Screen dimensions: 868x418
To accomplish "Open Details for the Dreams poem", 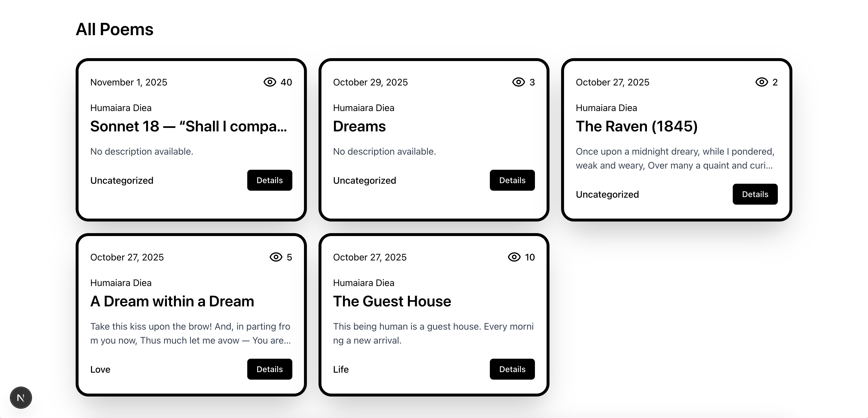I will coord(512,181).
